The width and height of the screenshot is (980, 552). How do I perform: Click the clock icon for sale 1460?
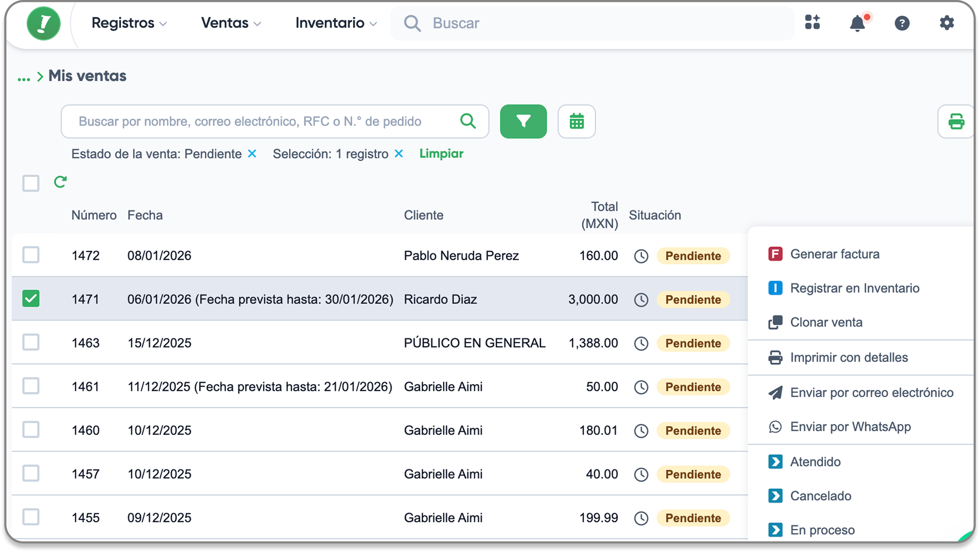tap(641, 431)
